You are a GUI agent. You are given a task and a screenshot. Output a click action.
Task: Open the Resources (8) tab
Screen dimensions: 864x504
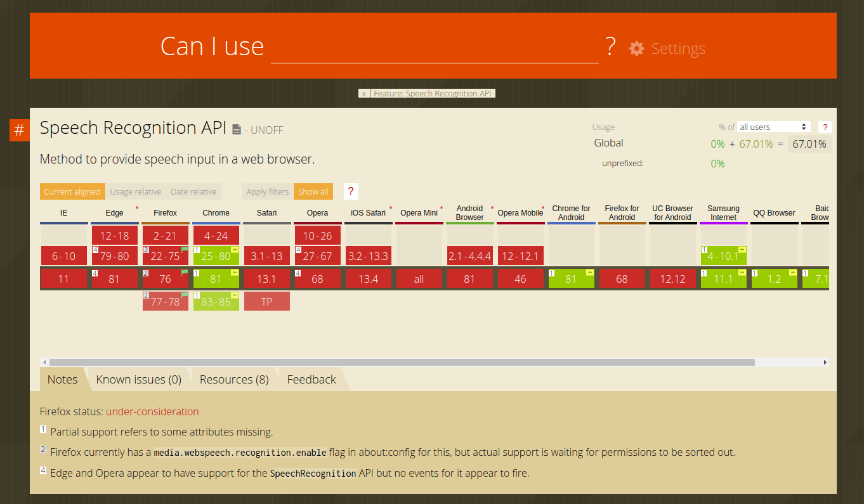tap(234, 379)
